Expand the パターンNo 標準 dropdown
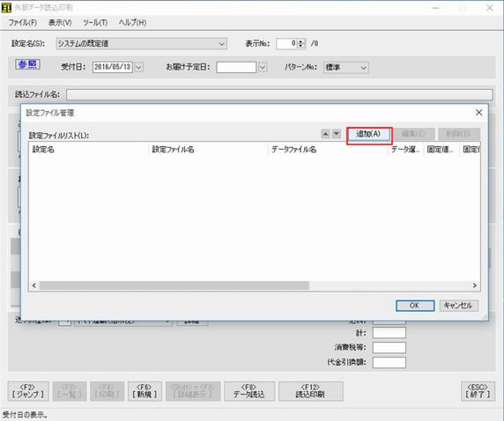 click(x=363, y=68)
